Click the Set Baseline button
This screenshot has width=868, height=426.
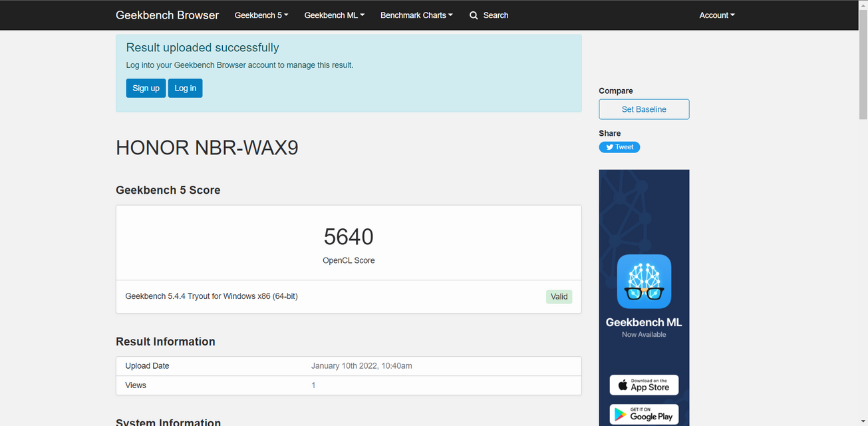[x=644, y=109]
